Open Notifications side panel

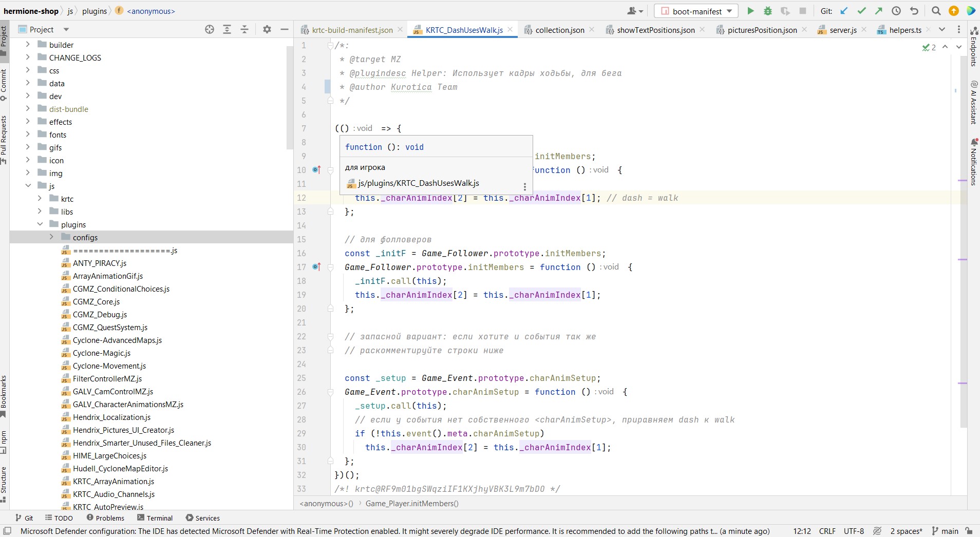[973, 162]
